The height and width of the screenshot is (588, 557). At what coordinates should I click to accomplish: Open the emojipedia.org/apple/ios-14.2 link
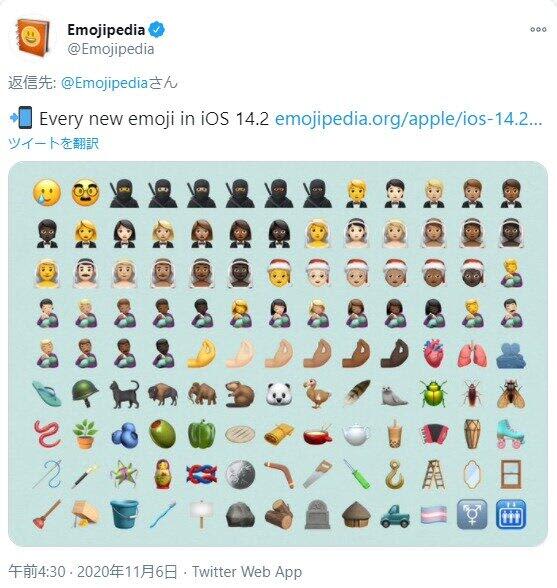[408, 119]
